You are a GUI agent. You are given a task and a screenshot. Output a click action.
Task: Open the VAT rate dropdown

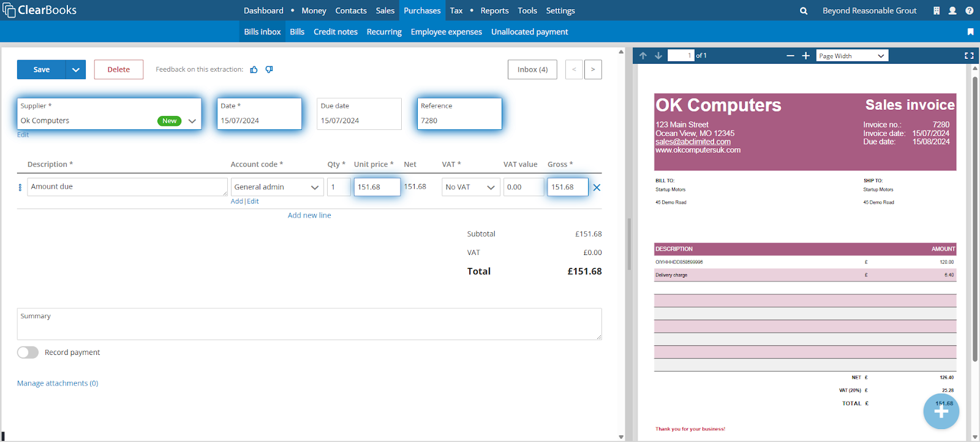[470, 187]
